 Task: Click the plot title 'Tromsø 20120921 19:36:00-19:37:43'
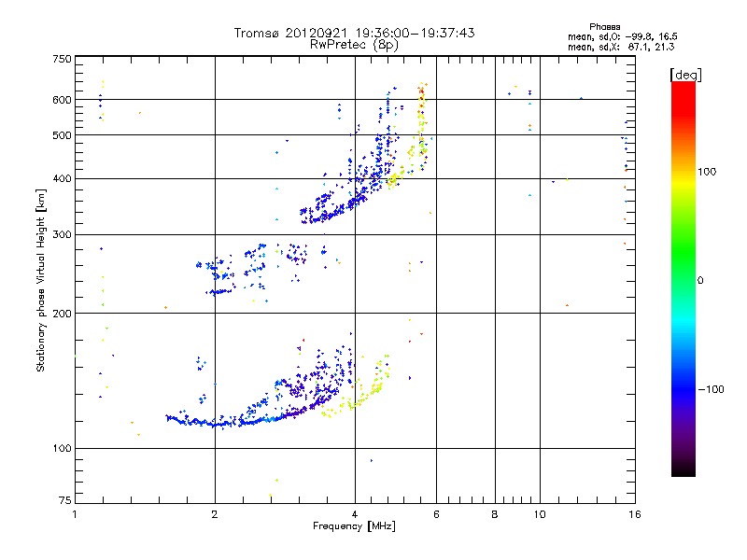coord(355,33)
